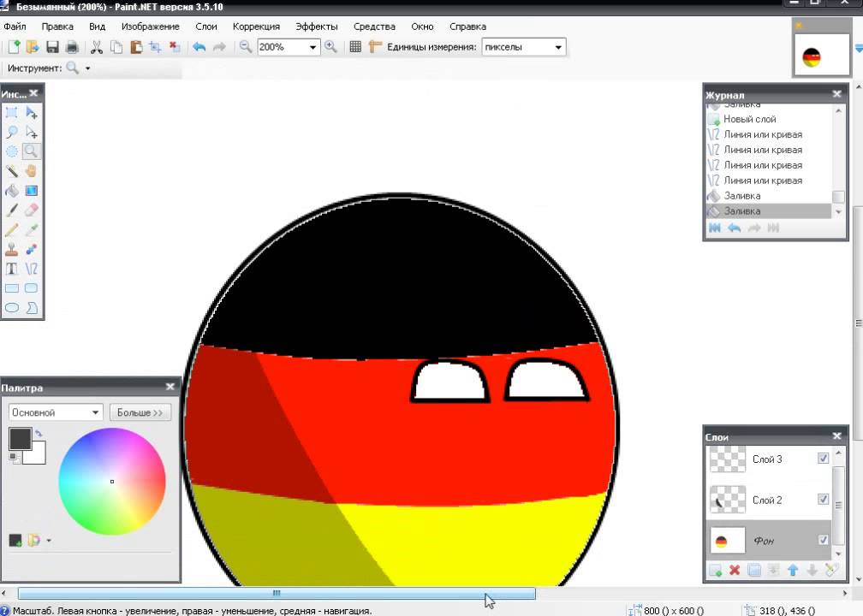
Task: Click the Zoom Out magnifier icon
Action: (x=246, y=47)
